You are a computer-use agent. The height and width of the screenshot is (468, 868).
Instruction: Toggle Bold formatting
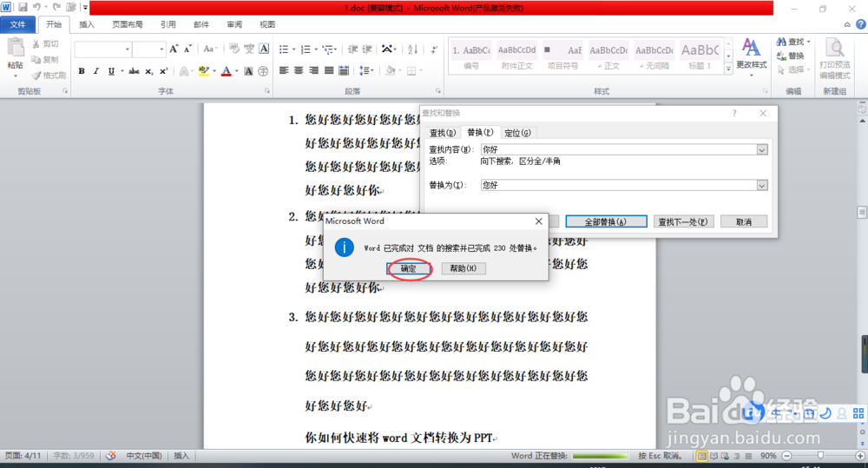(x=82, y=71)
